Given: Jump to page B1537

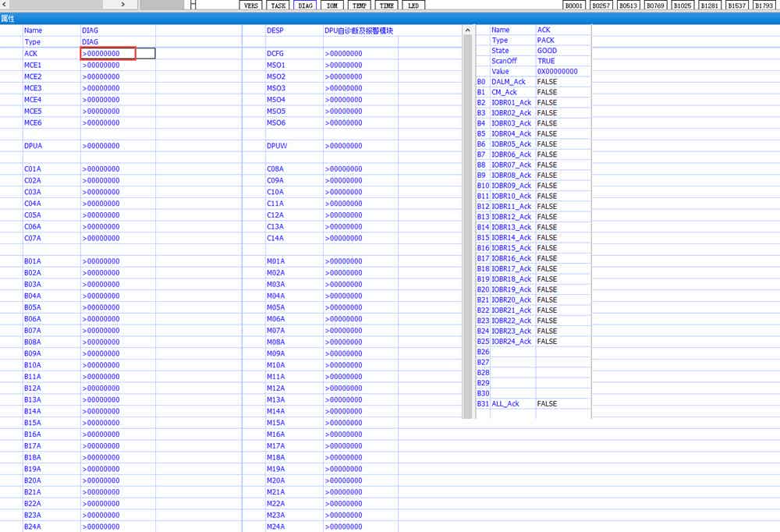Looking at the screenshot, I should click(737, 5).
